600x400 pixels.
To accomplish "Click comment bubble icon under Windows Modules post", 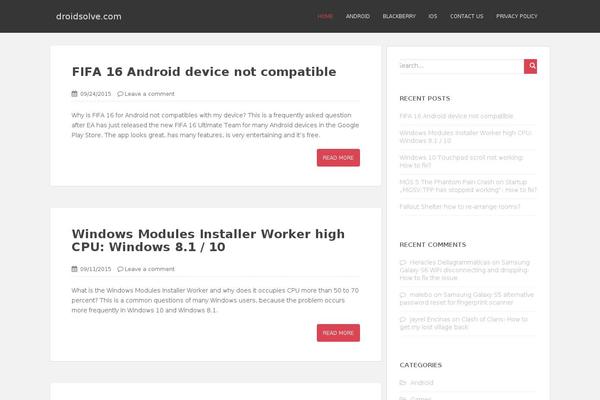I will 120,269.
